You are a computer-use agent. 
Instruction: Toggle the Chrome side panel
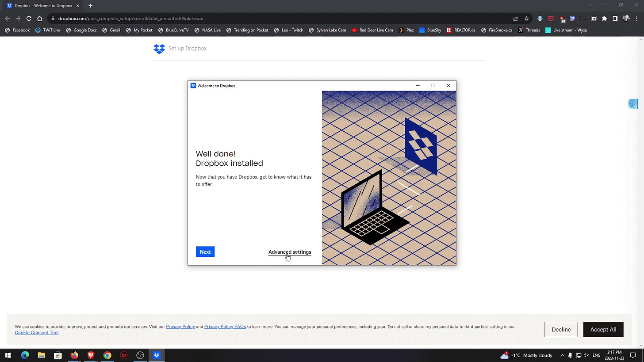click(x=615, y=19)
